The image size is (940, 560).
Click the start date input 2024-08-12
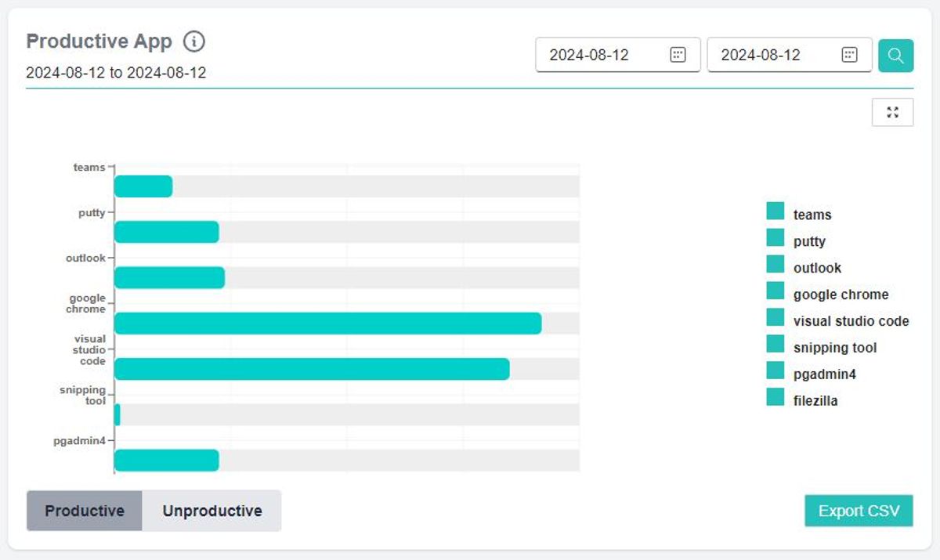(x=618, y=55)
